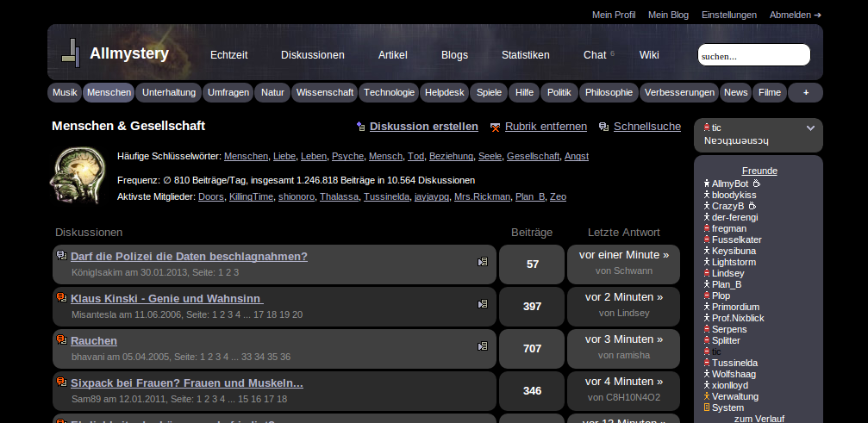868x423 pixels.
Task: Click the Rubrik entfernen icon
Action: (496, 128)
